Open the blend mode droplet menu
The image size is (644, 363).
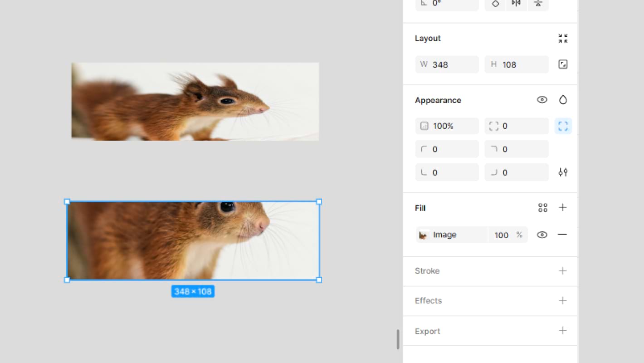pos(563,100)
